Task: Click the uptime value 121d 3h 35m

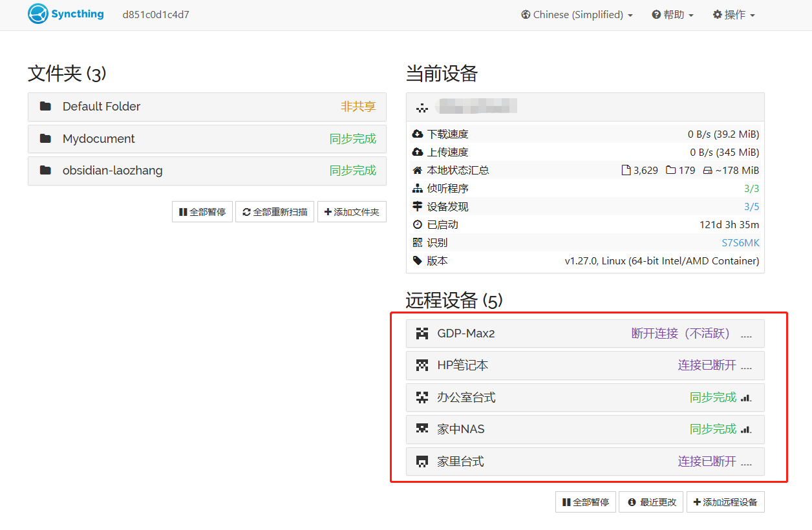Action: 729,225
